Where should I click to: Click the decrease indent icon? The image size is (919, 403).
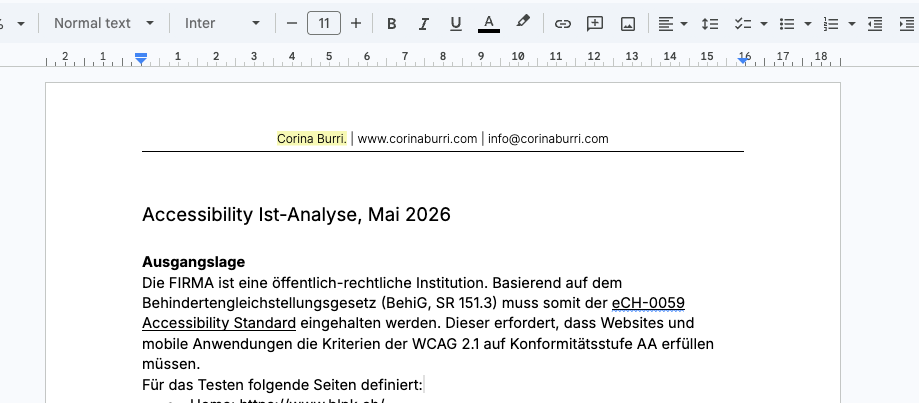(876, 23)
